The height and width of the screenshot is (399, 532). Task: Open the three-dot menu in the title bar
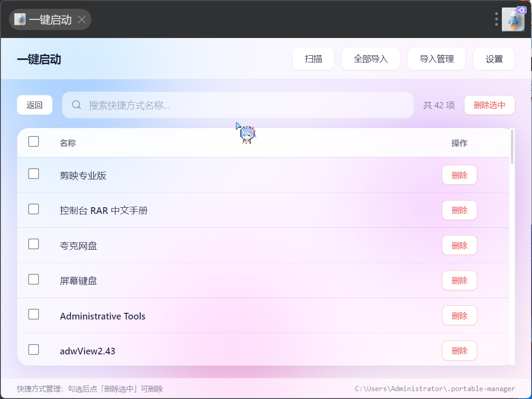[x=497, y=19]
